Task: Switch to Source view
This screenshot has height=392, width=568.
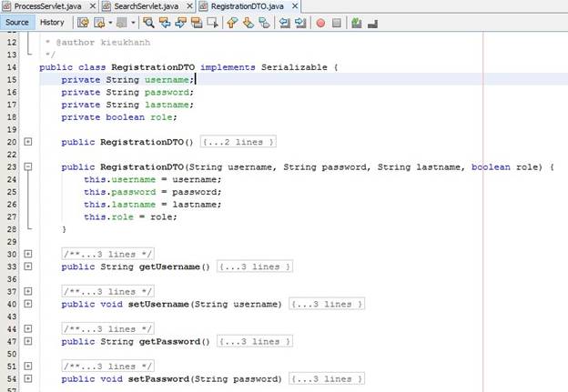Action: pos(17,23)
